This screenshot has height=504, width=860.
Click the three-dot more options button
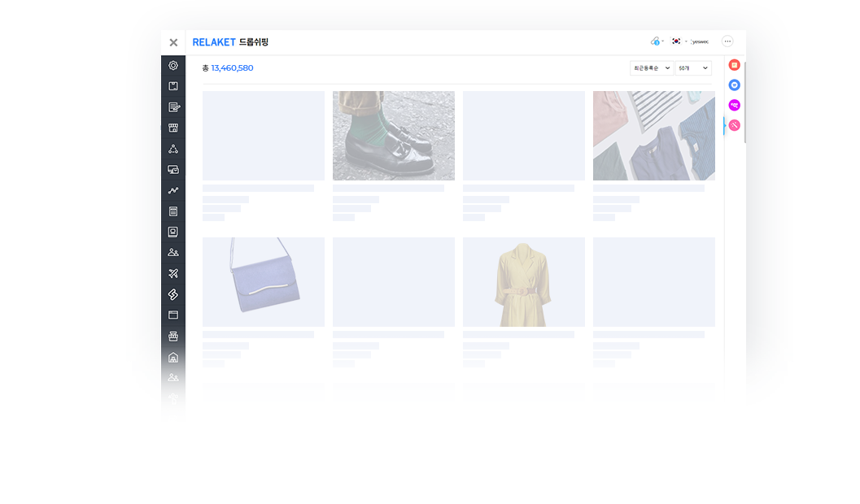point(727,41)
